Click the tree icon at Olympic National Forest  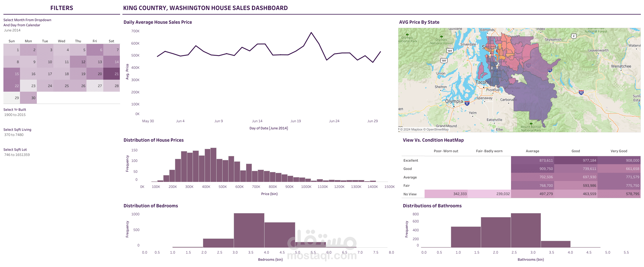(x=441, y=37)
